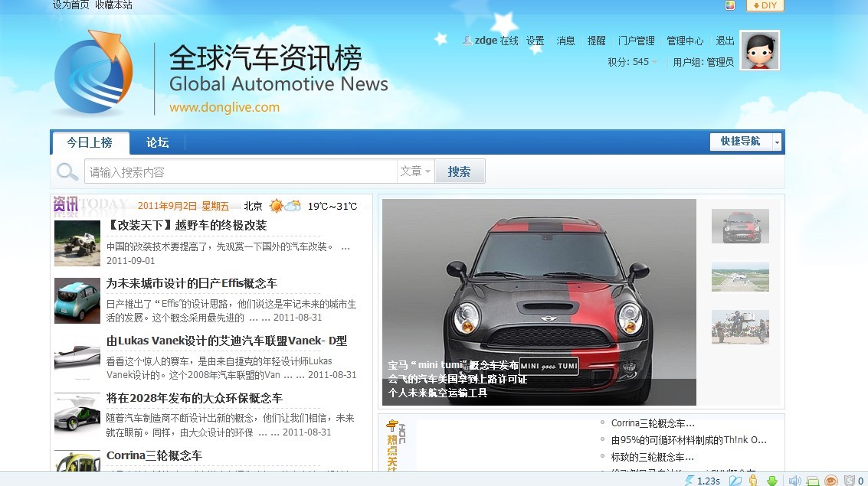This screenshot has width=868, height=486.
Task: Click the green download arrow in status bar
Action: tap(771, 481)
